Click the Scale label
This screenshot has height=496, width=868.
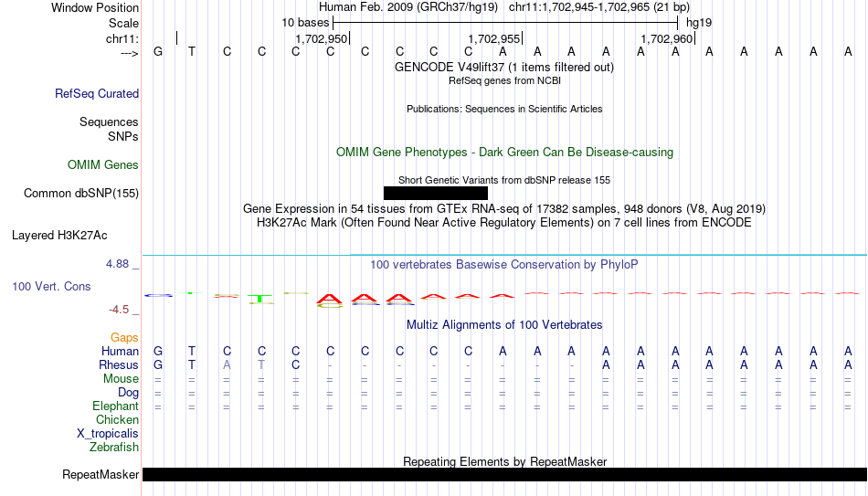[x=124, y=23]
